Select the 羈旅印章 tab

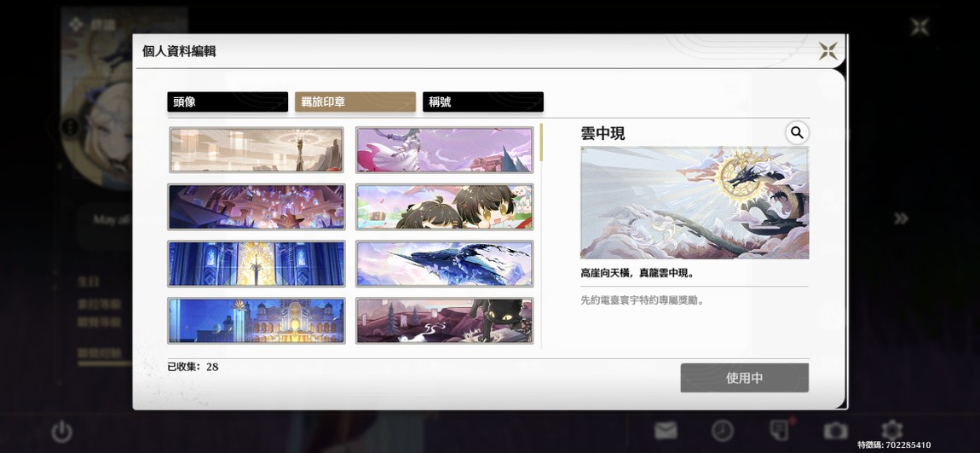(355, 102)
